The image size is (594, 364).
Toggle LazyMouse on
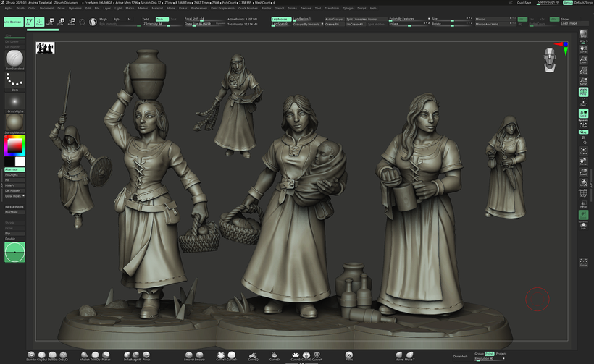click(x=280, y=19)
